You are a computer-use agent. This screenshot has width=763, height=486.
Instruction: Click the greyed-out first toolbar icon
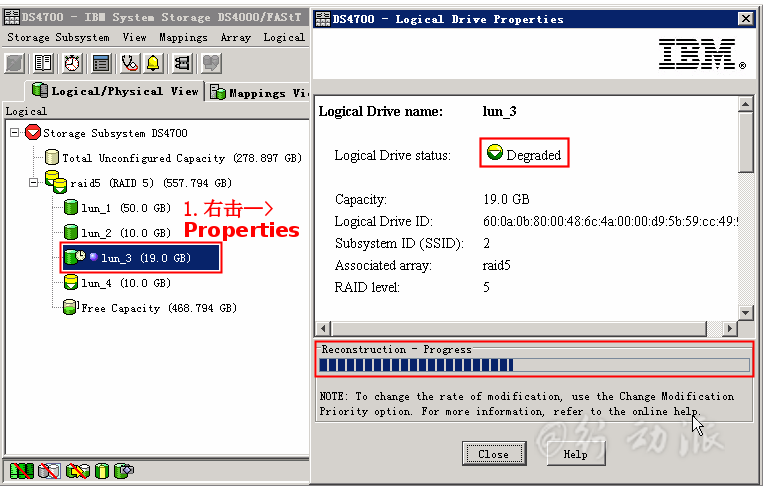14,63
